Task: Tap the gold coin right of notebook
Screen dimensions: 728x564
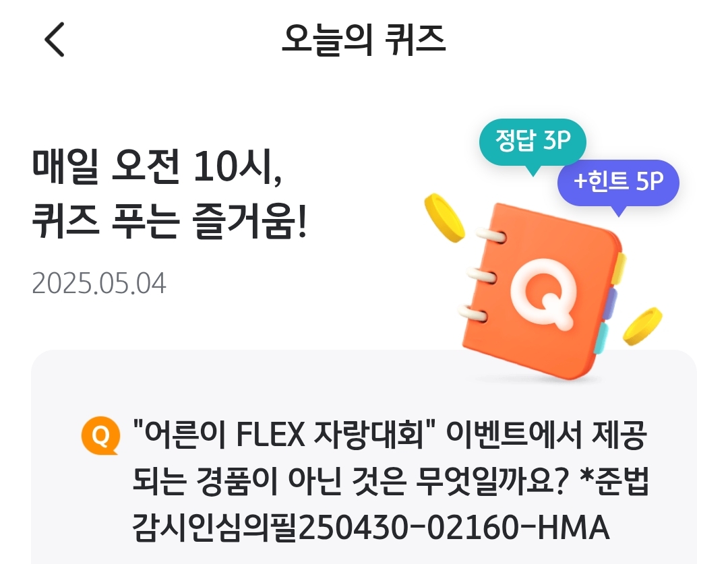Action: click(x=642, y=326)
